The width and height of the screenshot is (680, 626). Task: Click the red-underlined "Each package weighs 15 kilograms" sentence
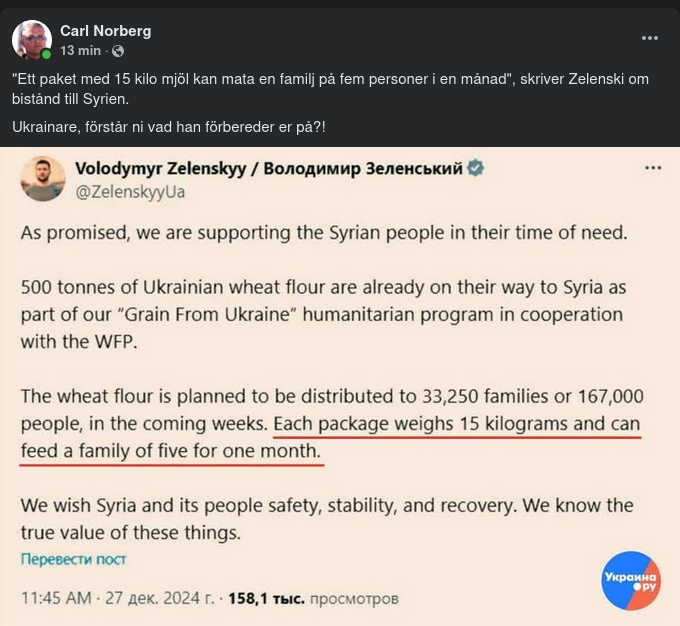tap(456, 424)
